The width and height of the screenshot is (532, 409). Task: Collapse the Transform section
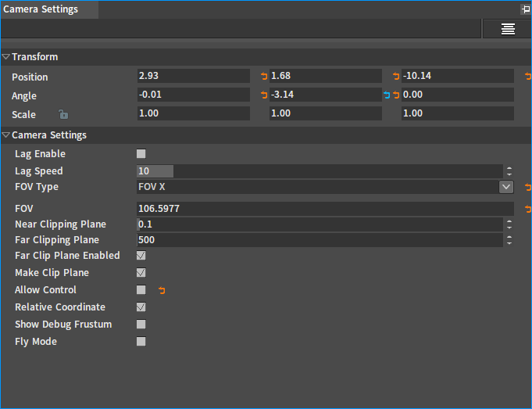point(5,57)
